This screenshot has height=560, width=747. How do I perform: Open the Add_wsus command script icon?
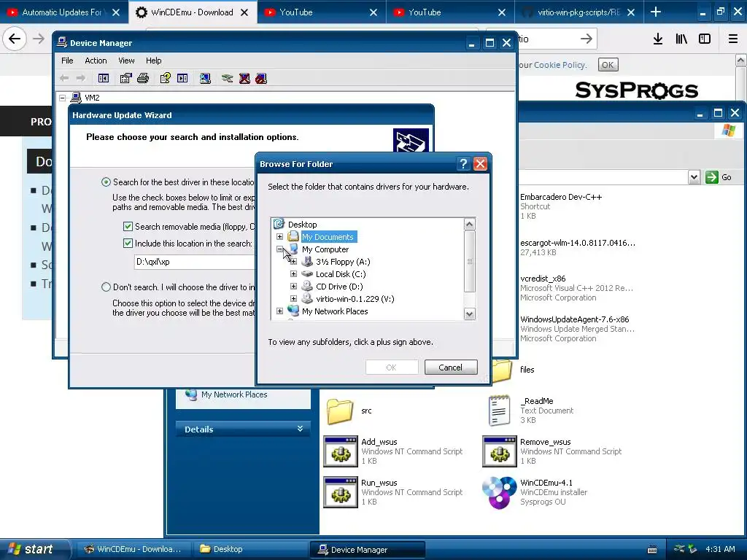(341, 451)
